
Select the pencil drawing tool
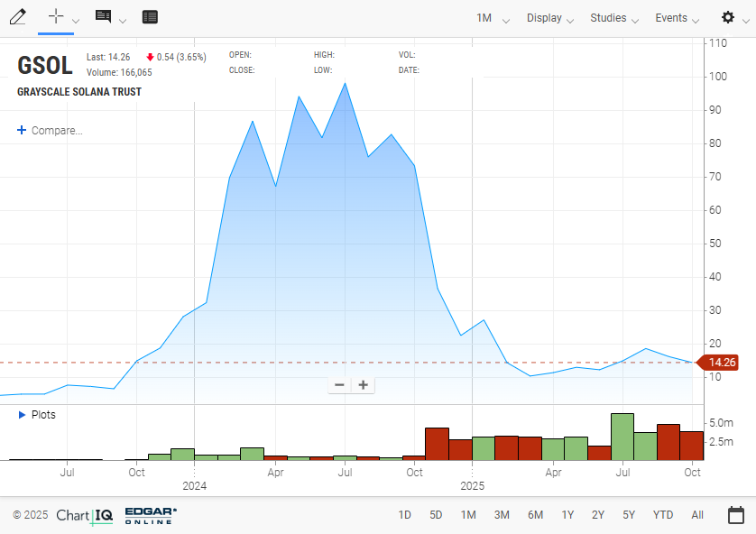pos(18,17)
